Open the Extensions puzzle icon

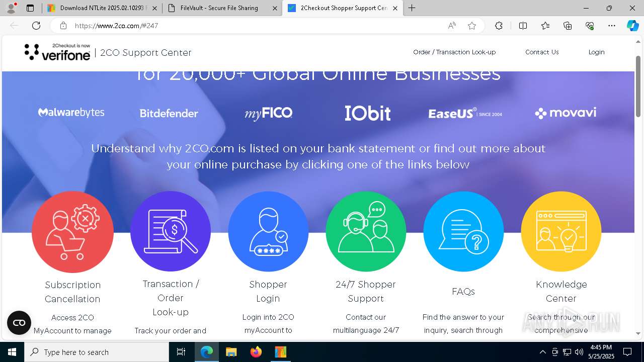[499, 26]
